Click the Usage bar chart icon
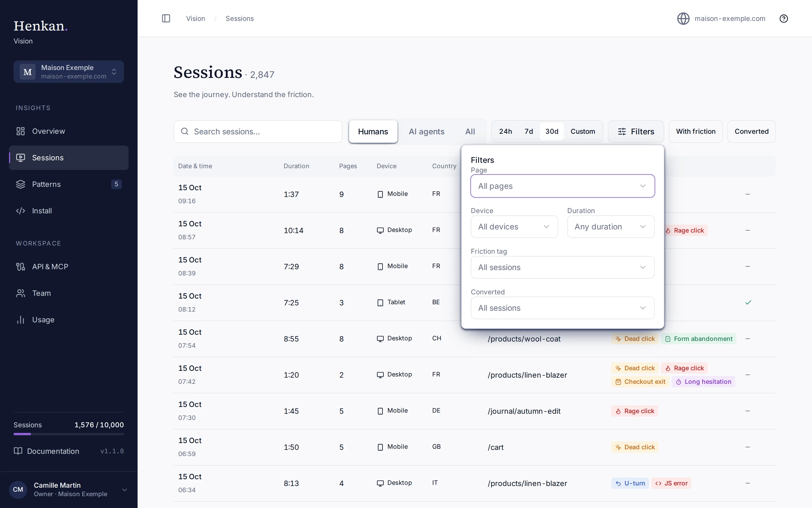The height and width of the screenshot is (508, 812). [x=21, y=319]
